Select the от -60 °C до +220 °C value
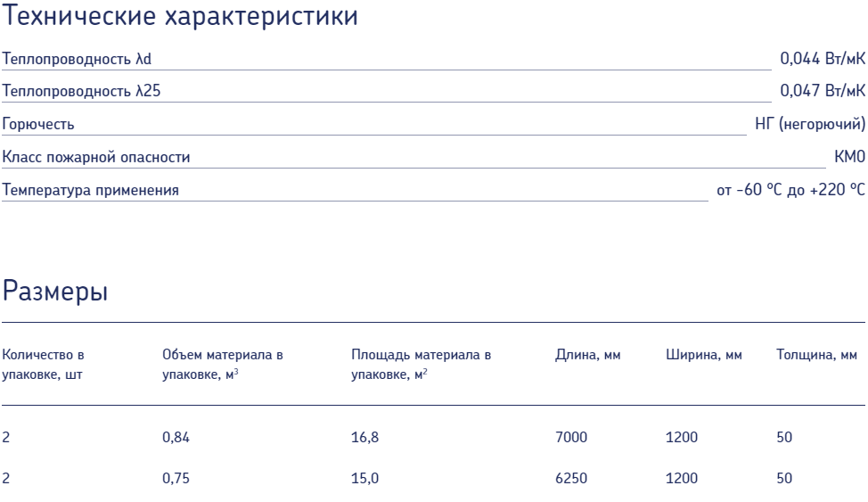The height and width of the screenshot is (502, 868). [791, 190]
